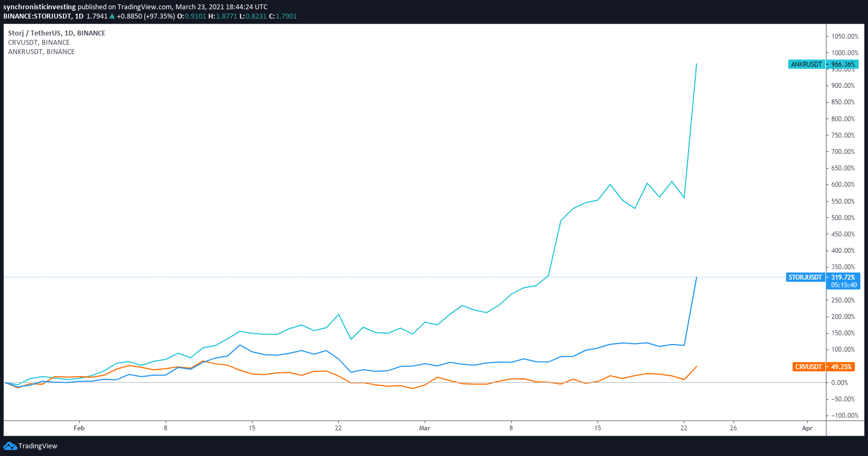Click the 319.72% STORJ value badge
The image size is (868, 456).
[x=843, y=277]
